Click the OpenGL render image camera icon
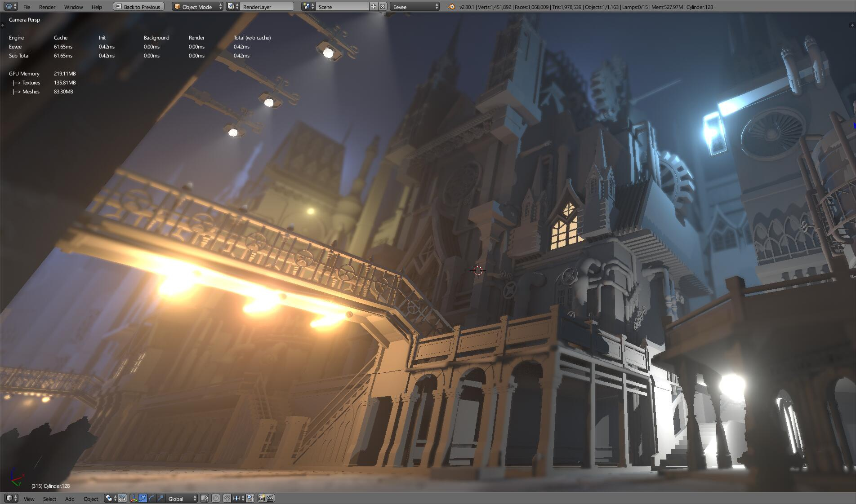Viewport: 856px width, 504px height. pos(261,498)
